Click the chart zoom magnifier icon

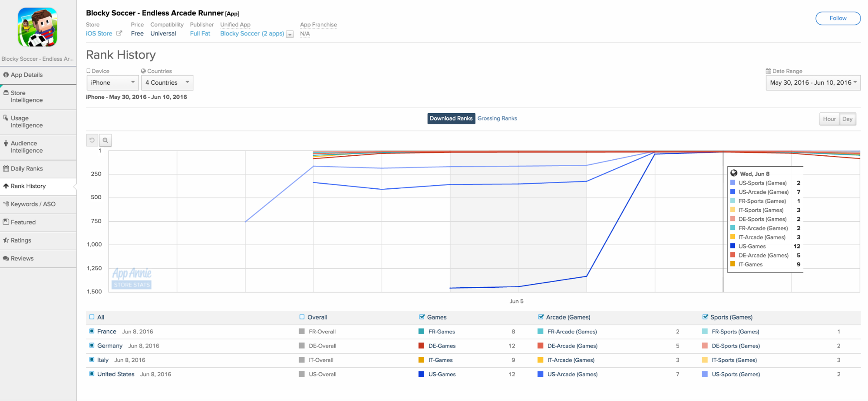click(106, 140)
